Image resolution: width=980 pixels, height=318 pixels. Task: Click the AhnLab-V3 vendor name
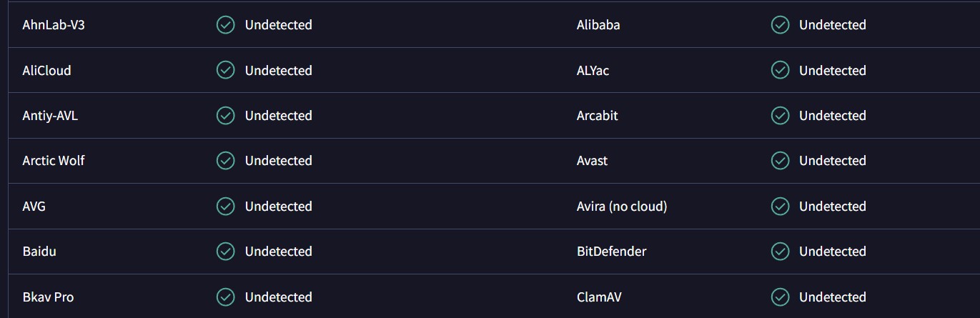tap(54, 25)
